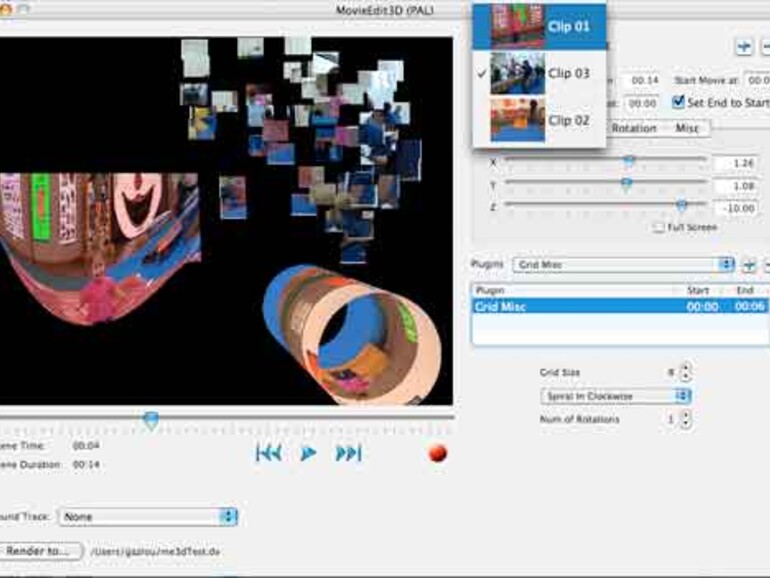Click the Scene Duration value 00:14
This screenshot has width=770, height=578.
click(86, 465)
